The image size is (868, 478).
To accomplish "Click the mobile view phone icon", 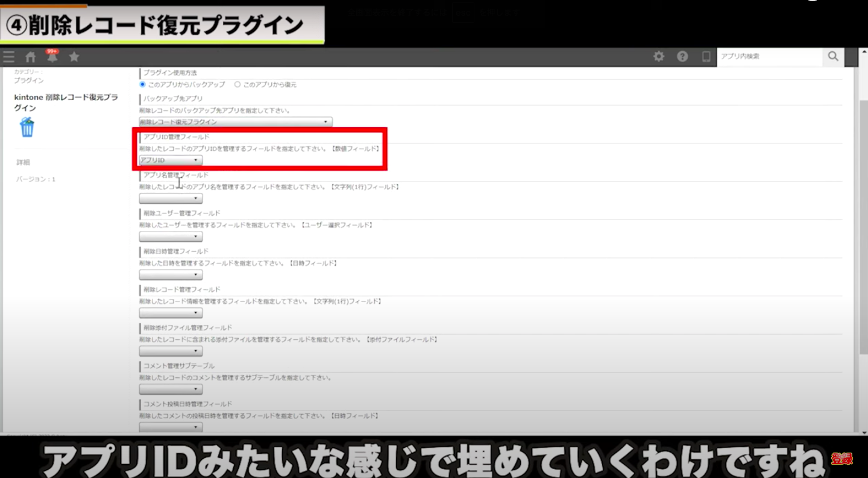I will 706,57.
